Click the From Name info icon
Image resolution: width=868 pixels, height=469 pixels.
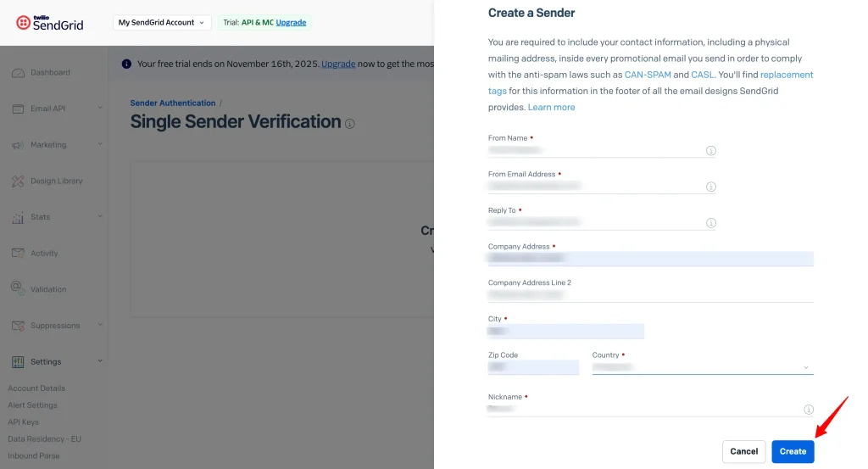(x=710, y=151)
